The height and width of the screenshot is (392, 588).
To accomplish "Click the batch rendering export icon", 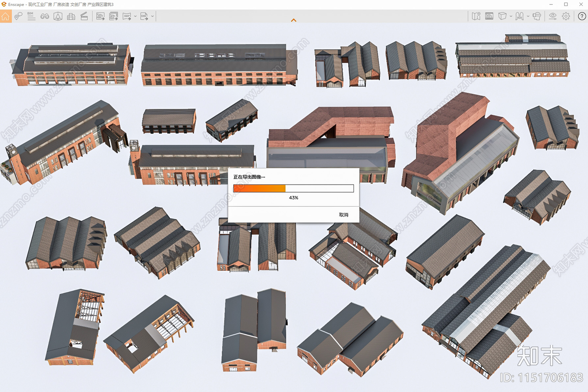I will (x=114, y=16).
